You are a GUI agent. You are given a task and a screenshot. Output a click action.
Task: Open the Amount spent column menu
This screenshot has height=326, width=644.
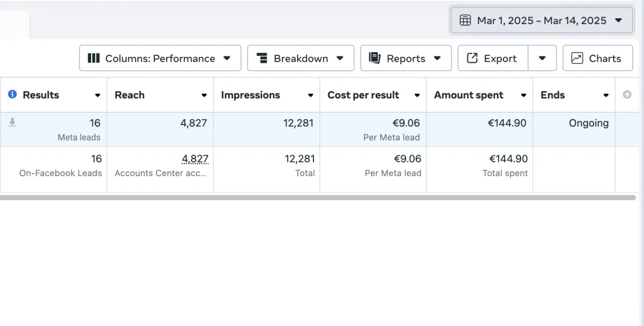pyautogui.click(x=523, y=96)
